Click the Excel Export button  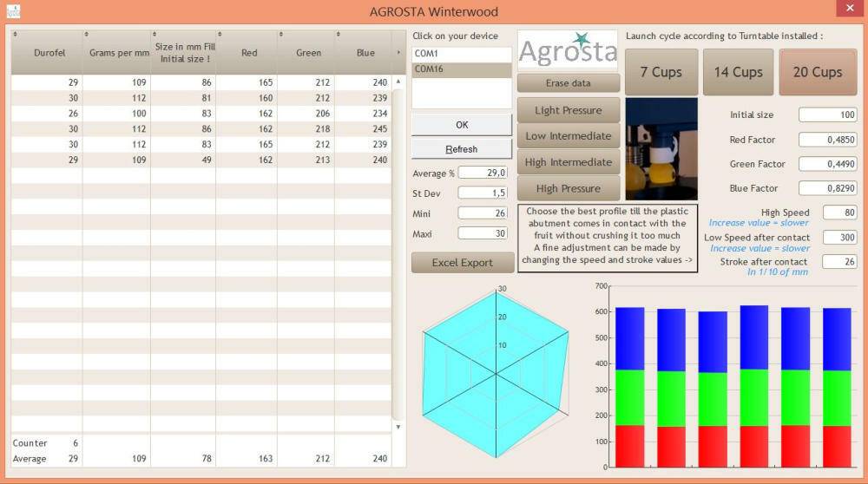[x=463, y=263]
